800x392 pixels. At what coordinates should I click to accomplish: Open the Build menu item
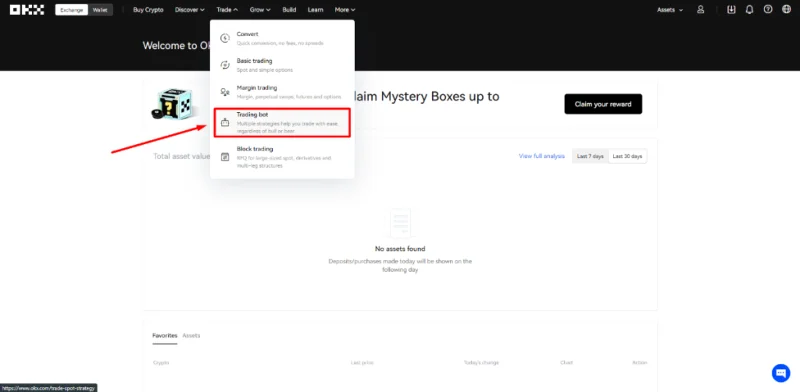pyautogui.click(x=289, y=10)
